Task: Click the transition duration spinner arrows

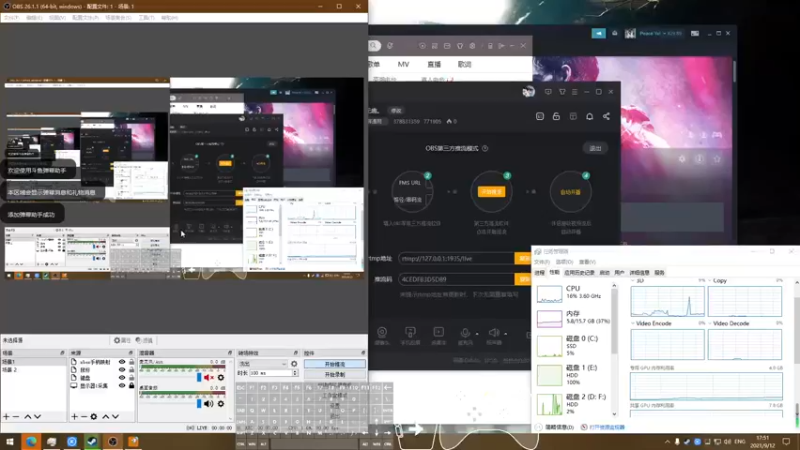Action: click(295, 373)
